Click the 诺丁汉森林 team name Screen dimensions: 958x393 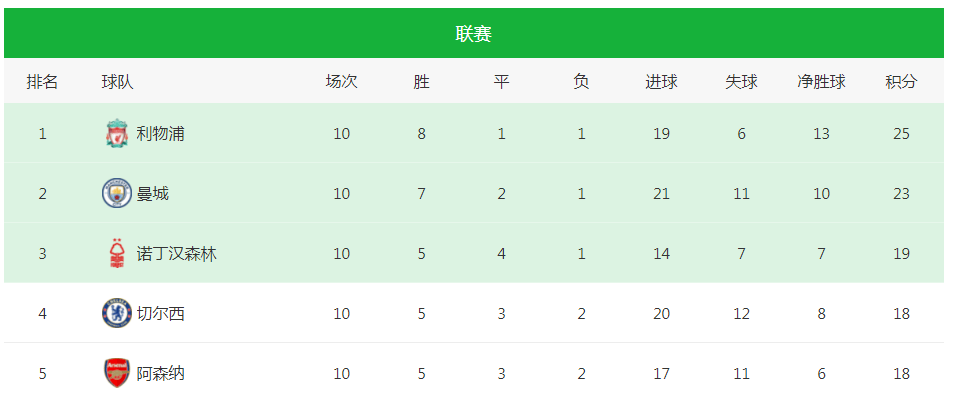click(x=177, y=254)
